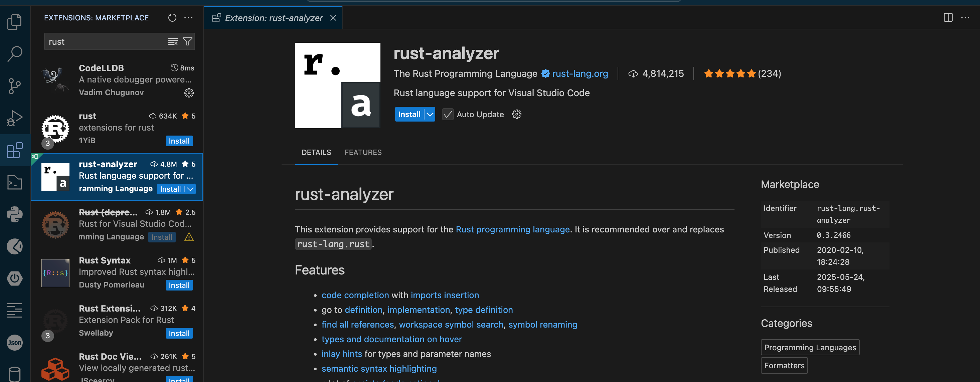Split the editor to the right

(948, 17)
